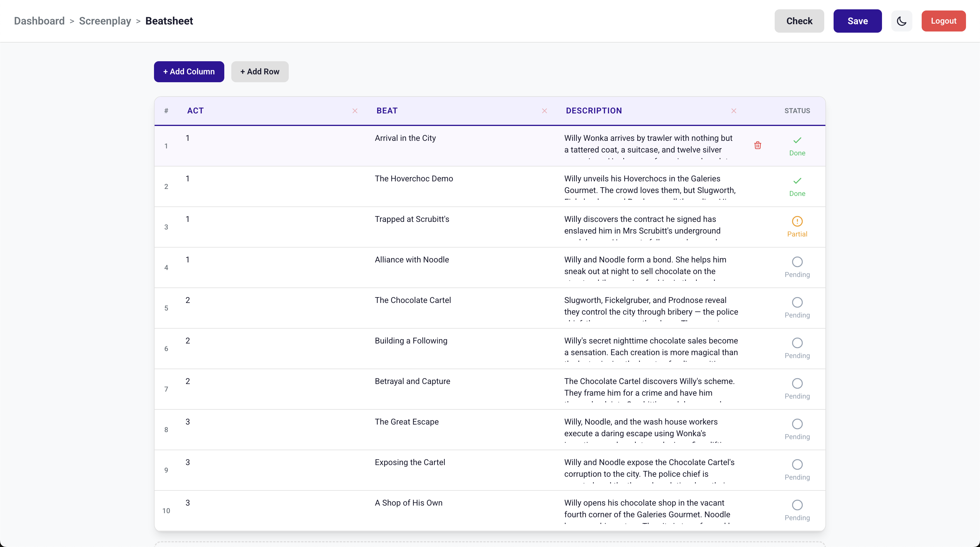The image size is (980, 547).
Task: Remove the BEAT column via its X
Action: click(545, 111)
